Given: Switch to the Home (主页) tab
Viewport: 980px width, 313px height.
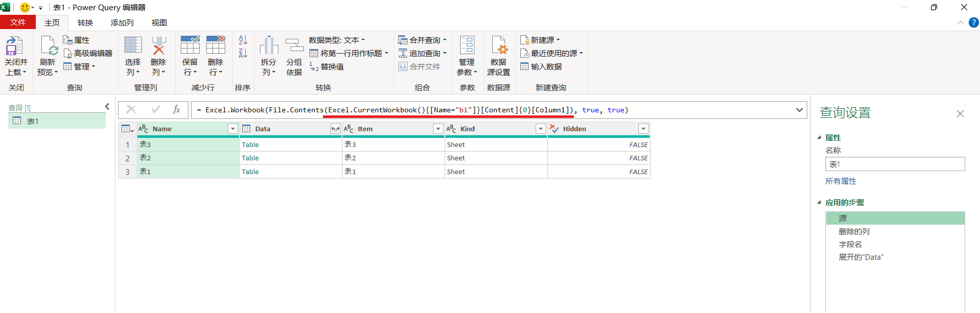Looking at the screenshot, I should (x=52, y=22).
